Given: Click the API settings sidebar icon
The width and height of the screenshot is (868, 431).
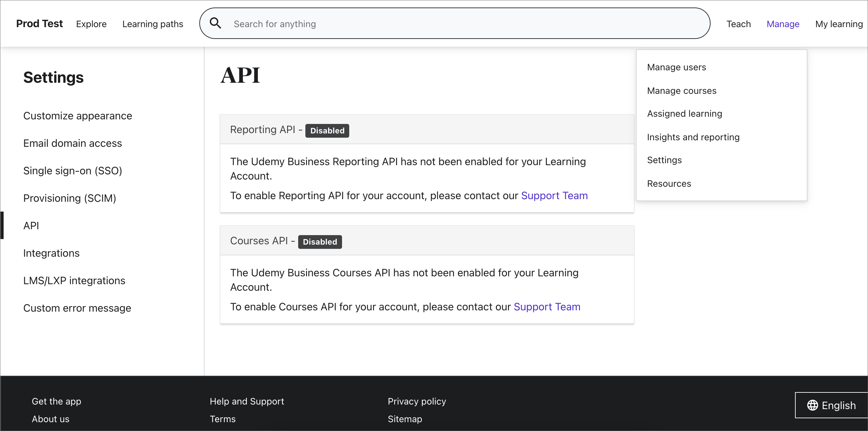Looking at the screenshot, I should [x=31, y=225].
